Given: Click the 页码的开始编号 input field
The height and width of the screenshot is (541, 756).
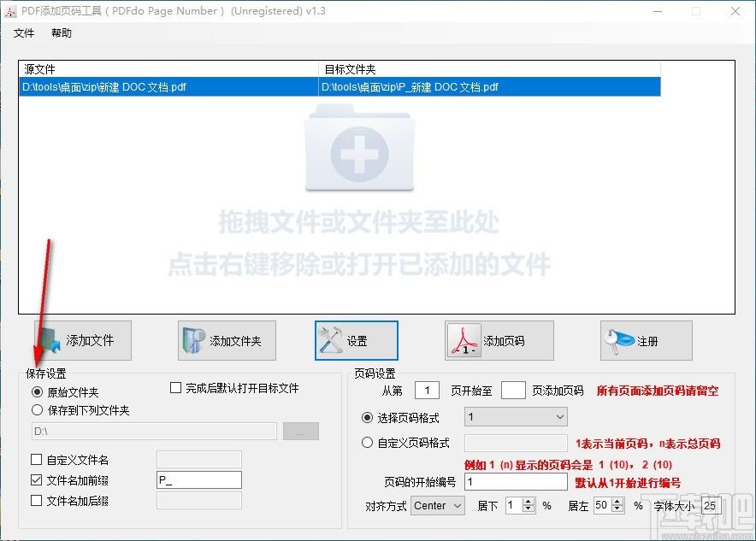Looking at the screenshot, I should [516, 482].
